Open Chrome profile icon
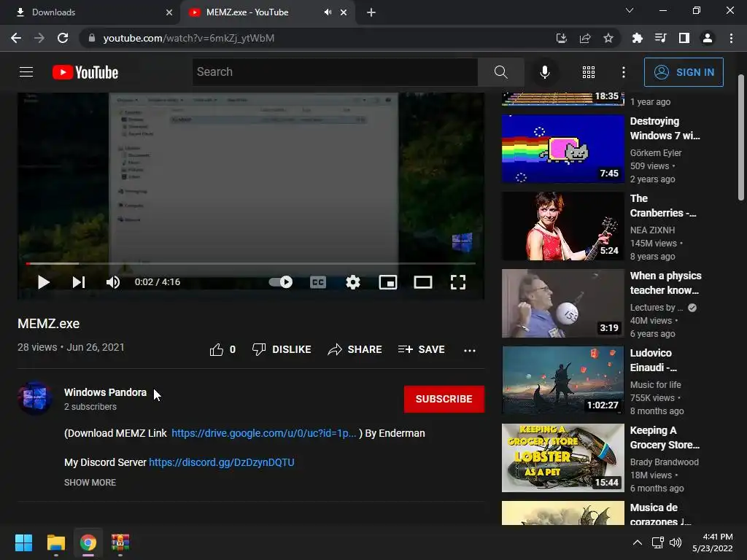Viewport: 747px width, 560px height. 708,38
